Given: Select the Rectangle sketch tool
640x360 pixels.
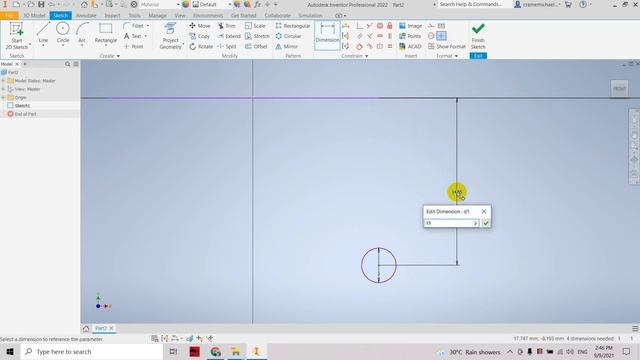Looking at the screenshot, I should 106,33.
